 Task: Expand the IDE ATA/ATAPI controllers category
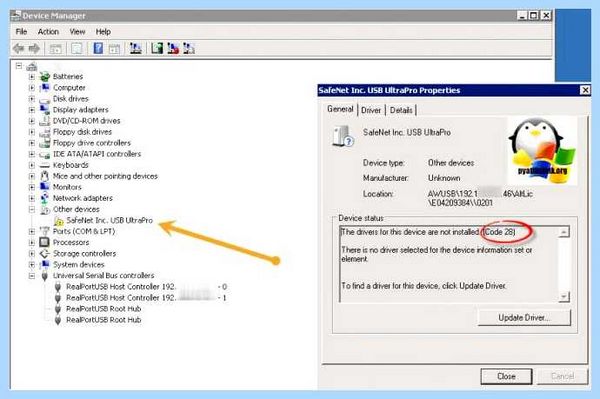pos(32,154)
